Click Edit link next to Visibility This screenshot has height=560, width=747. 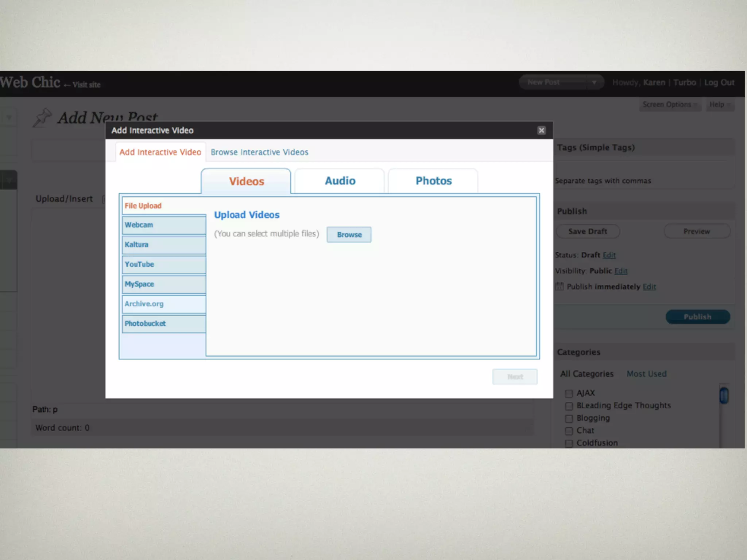(620, 271)
